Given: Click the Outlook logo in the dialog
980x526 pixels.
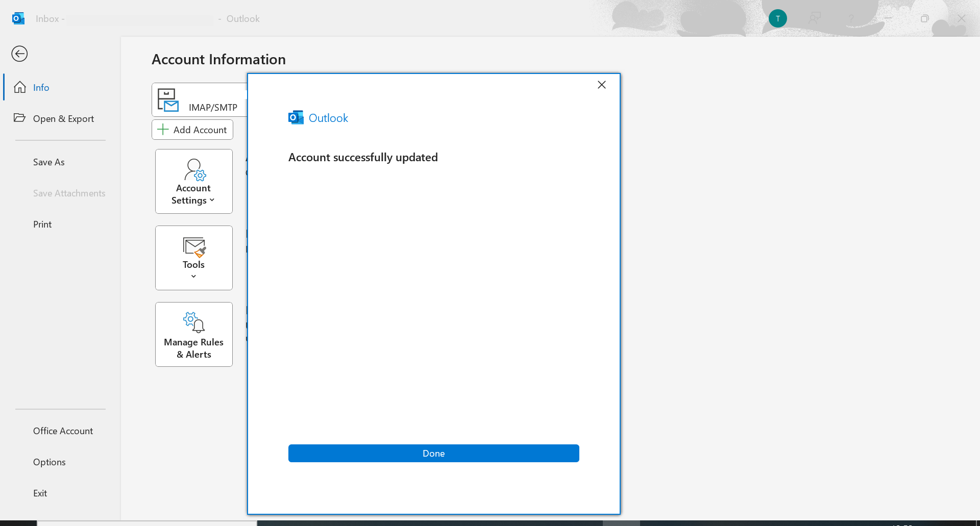Looking at the screenshot, I should pos(296,118).
